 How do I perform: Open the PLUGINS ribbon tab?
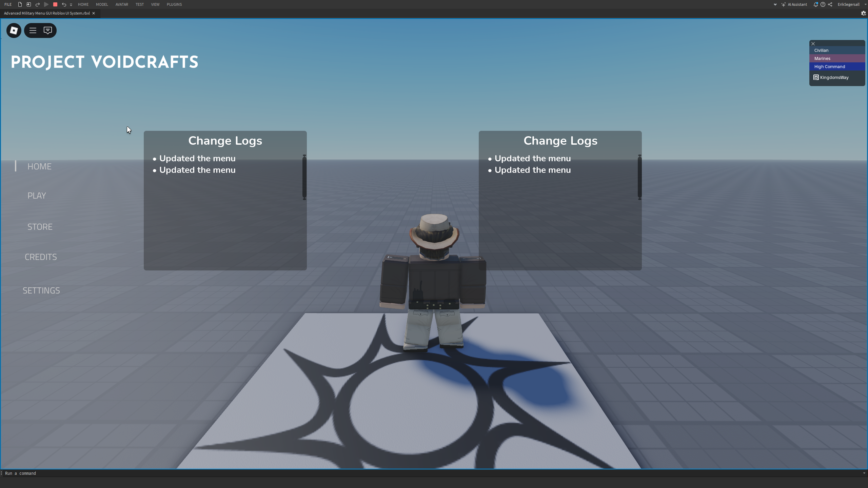click(x=174, y=4)
